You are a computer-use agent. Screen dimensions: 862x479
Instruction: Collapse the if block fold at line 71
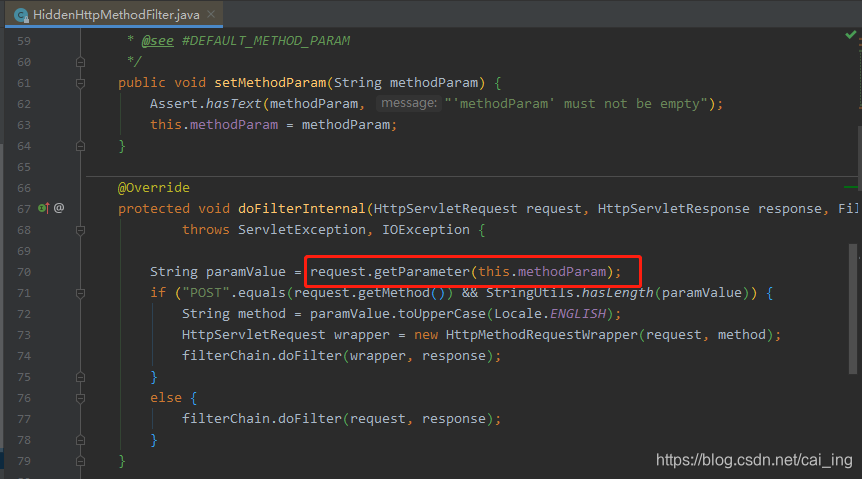click(80, 293)
